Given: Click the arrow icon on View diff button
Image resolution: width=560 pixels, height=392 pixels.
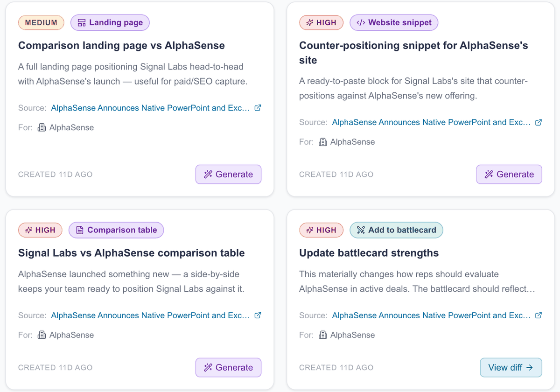Looking at the screenshot, I should pos(529,368).
